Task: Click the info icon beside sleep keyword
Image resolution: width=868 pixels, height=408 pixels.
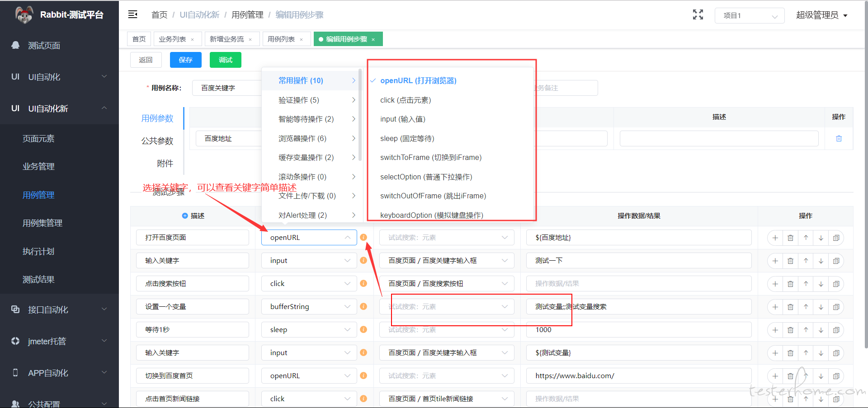Action: pos(363,329)
